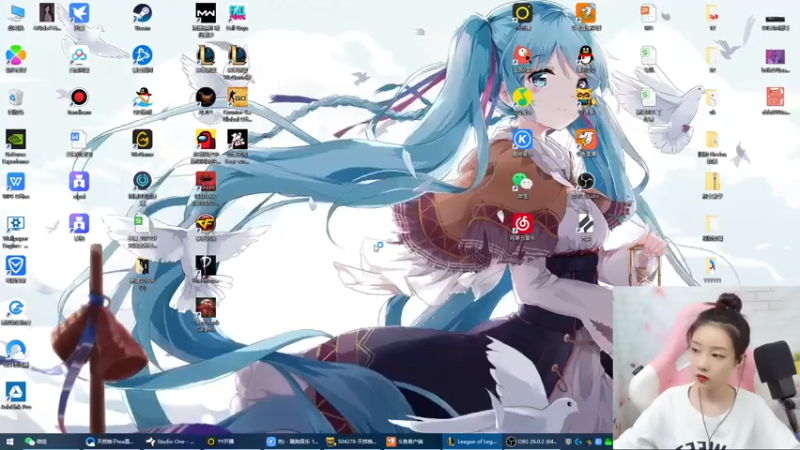Image resolution: width=800 pixels, height=450 pixels.
Task: Open the WeGame desktop shortcut
Action: [142, 139]
